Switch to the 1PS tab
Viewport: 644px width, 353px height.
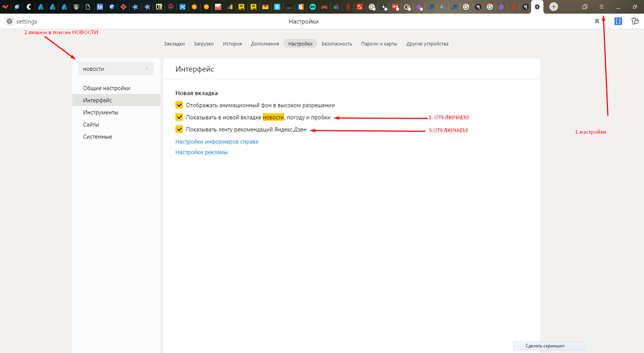tap(395, 7)
